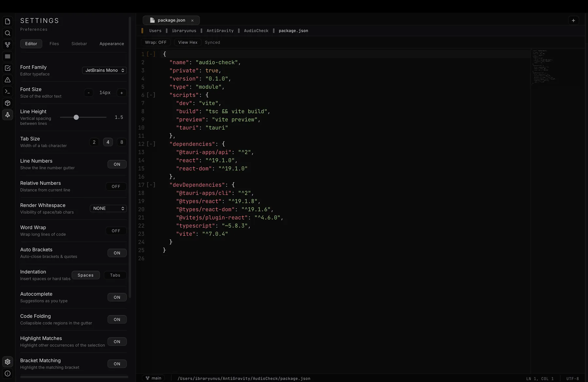
Task: Open the Source Control branch icon
Action: [8, 45]
